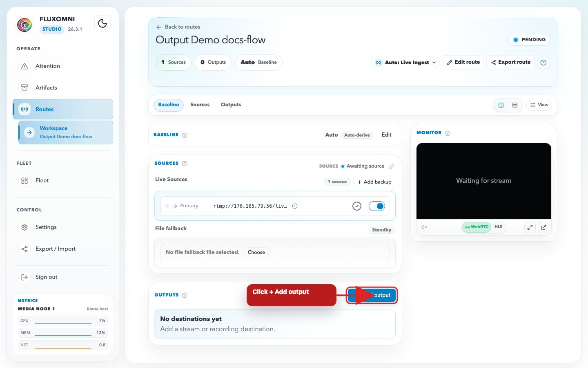Screen dimensions: 588x368
Task: Switch to the stacked rows layout
Action: (515, 105)
